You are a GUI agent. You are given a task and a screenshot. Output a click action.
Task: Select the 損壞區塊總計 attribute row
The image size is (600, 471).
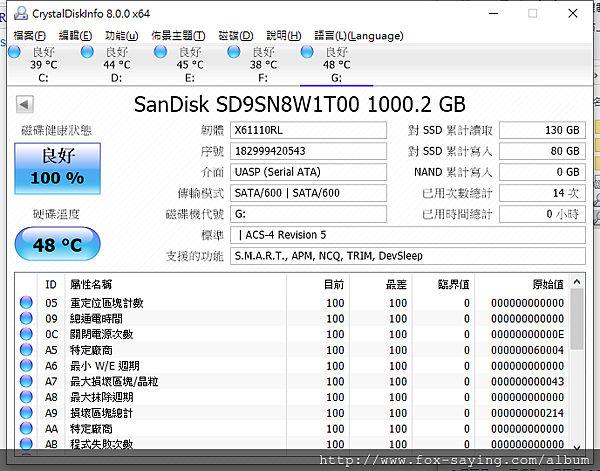[292, 413]
